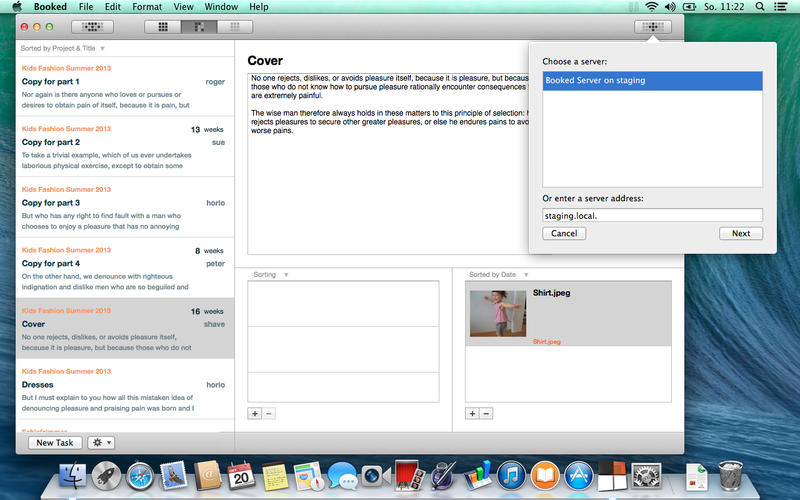
Task: Open the File menu
Action: coord(86,7)
